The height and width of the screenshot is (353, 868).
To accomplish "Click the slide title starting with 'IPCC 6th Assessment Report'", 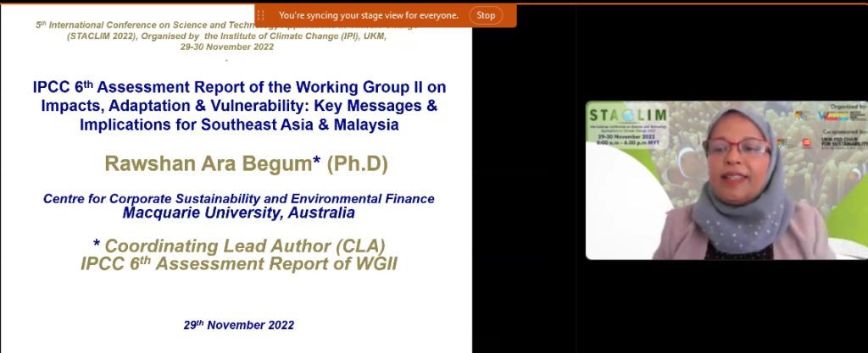I will tap(238, 107).
